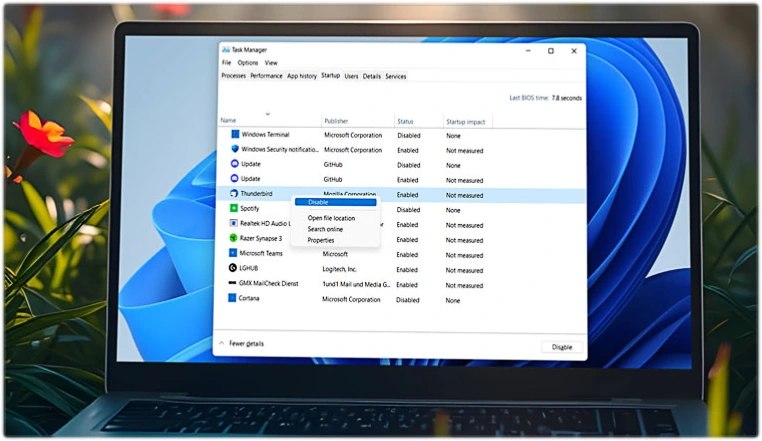Viewport: 762px width, 441px height.
Task: Minimize the Task Manager window
Action: 528,51
